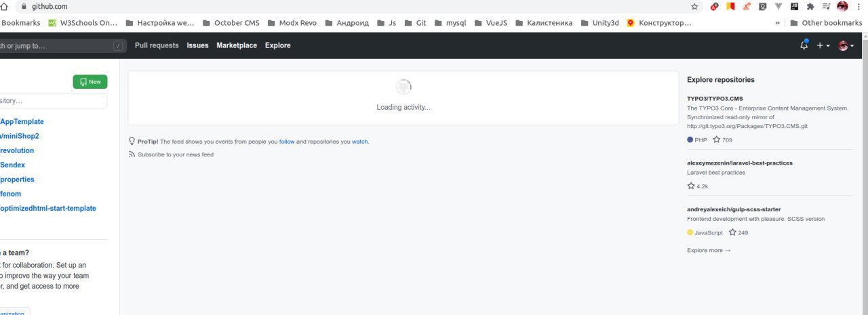868x315 pixels.
Task: Open Unity3d bookmarks folder
Action: 599,22
